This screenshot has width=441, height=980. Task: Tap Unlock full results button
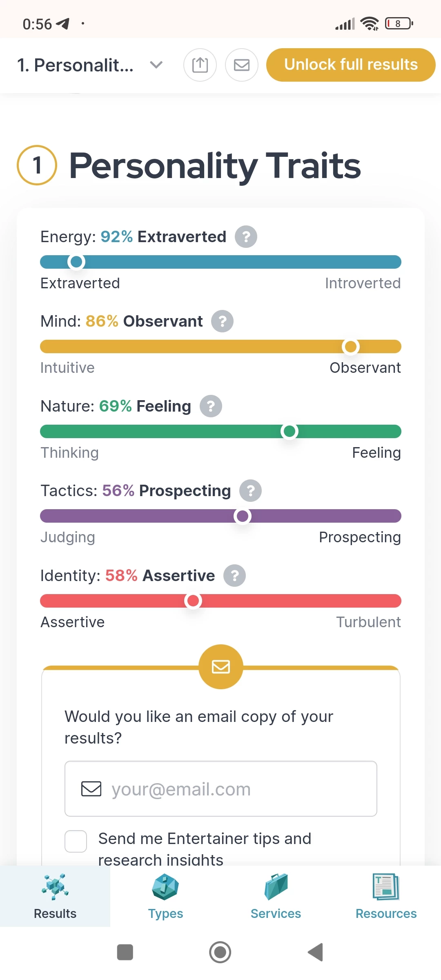351,65
